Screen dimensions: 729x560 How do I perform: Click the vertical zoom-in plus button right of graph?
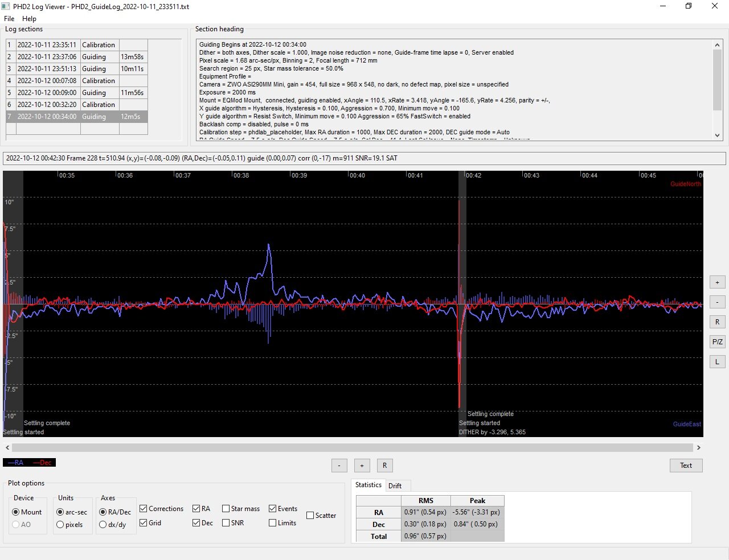(717, 282)
